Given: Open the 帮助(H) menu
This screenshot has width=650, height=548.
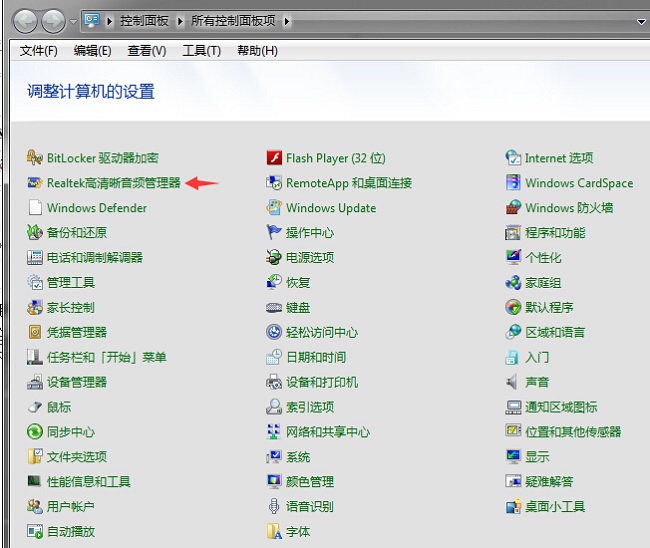Looking at the screenshot, I should pyautogui.click(x=257, y=51).
